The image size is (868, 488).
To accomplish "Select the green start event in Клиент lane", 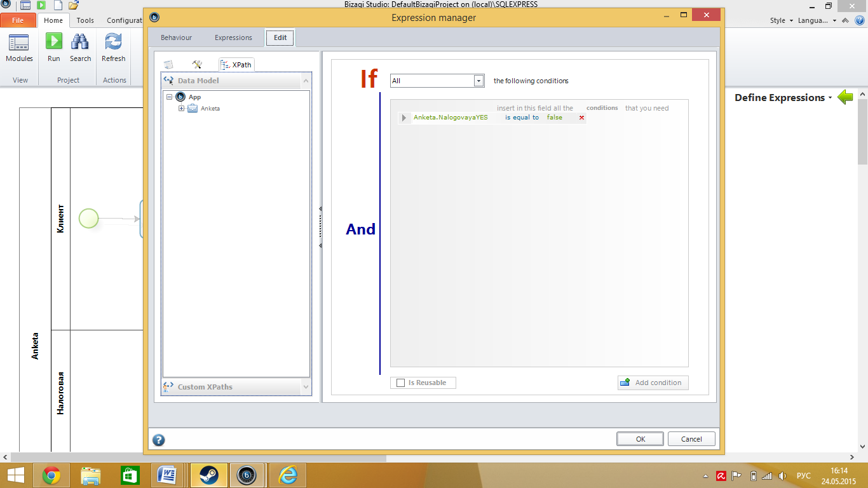I will click(x=89, y=219).
